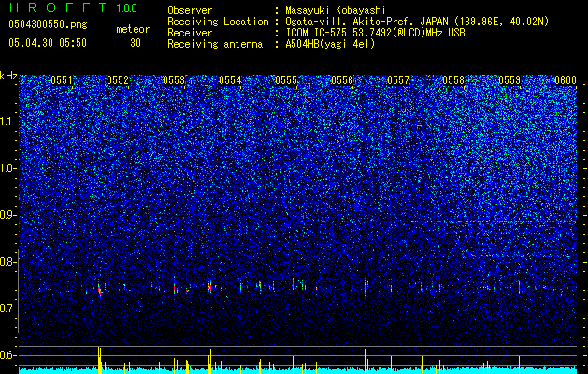This screenshot has width=588, height=374.
Task: Click the Observer label
Action: click(x=190, y=10)
